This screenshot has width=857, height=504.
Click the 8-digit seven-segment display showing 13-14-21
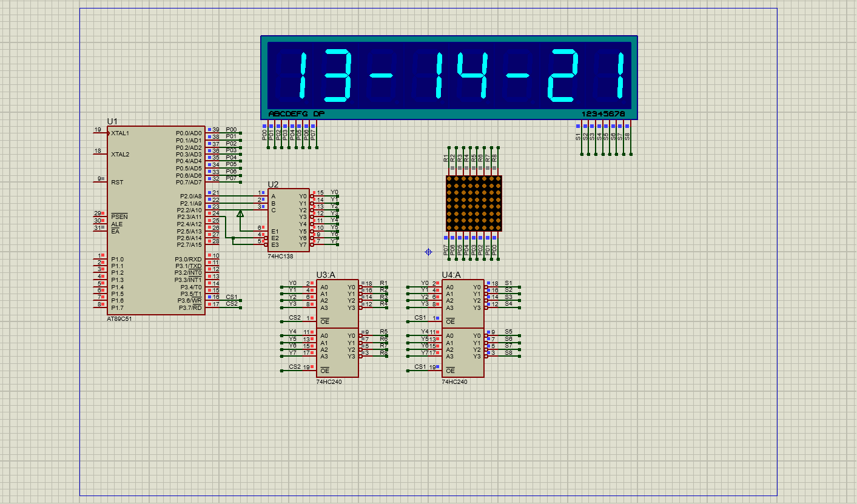(449, 77)
